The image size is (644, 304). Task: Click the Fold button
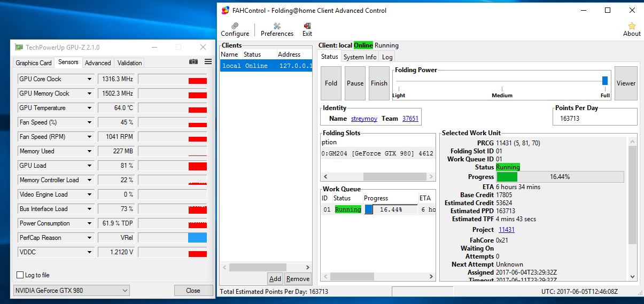[331, 83]
